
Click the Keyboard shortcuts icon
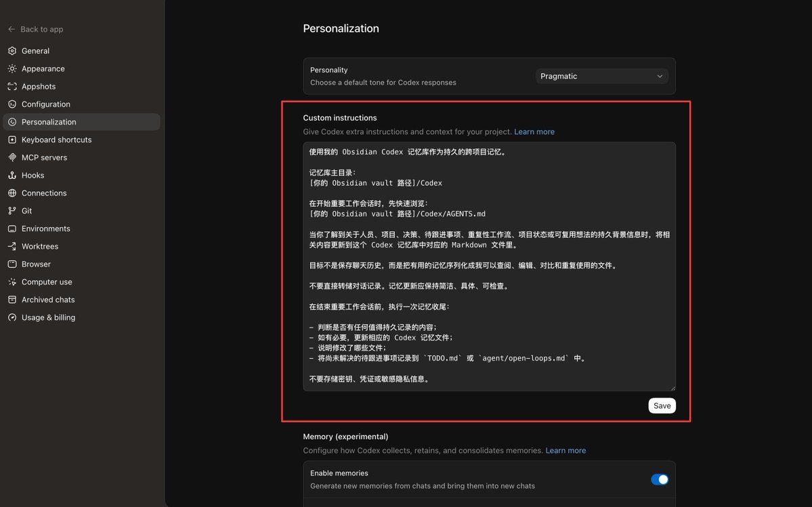point(12,140)
